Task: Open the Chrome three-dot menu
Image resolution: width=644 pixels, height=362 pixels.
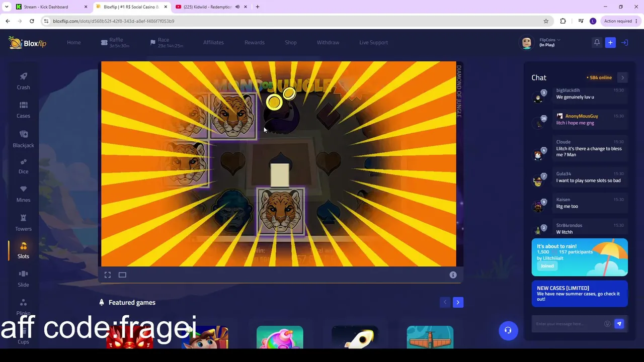Action: click(637, 21)
